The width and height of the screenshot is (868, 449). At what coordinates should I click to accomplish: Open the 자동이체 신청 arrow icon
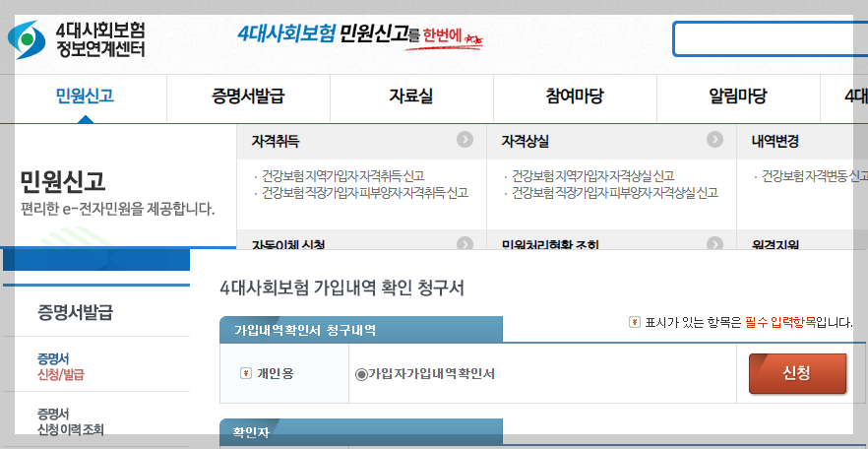click(x=465, y=243)
